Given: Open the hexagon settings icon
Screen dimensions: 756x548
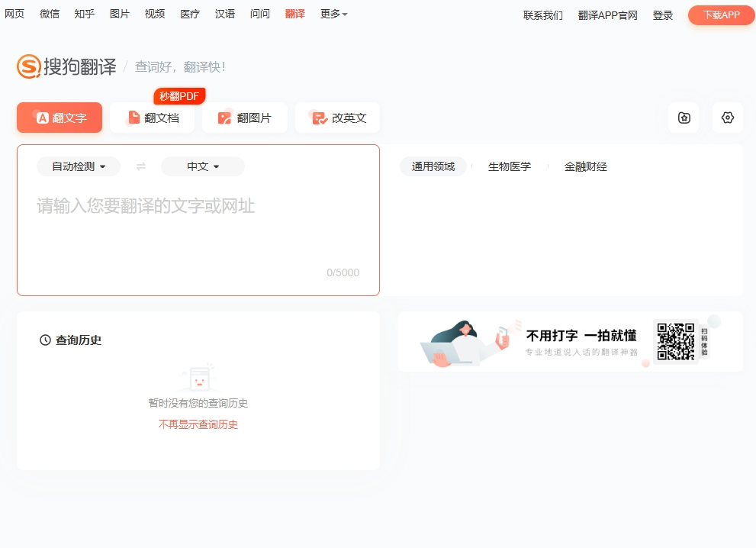Looking at the screenshot, I should 727,118.
